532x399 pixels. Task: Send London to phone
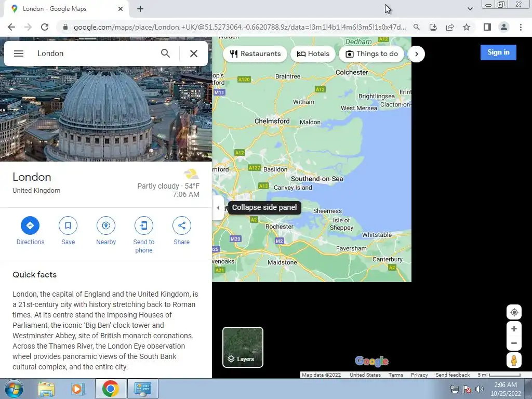click(x=144, y=235)
